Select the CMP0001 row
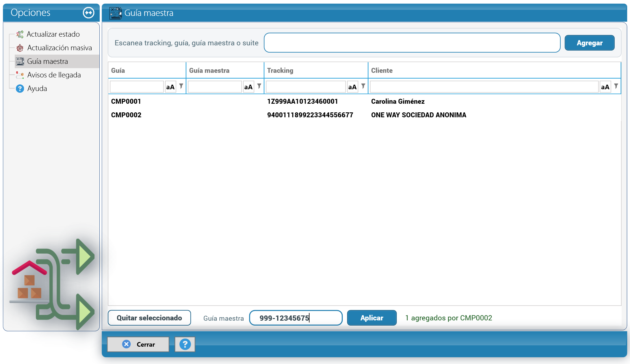Screen dimensions: 630x364 tap(364, 101)
